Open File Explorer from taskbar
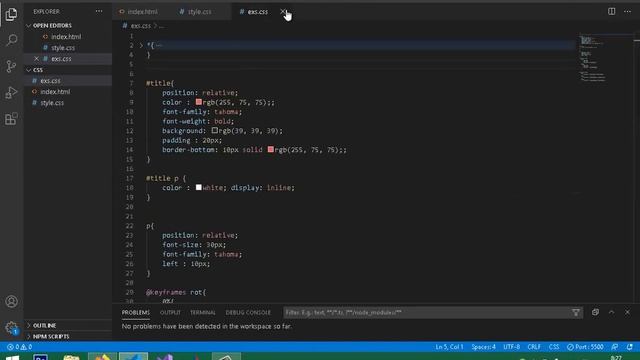This screenshot has width=640, height=360. point(71,357)
